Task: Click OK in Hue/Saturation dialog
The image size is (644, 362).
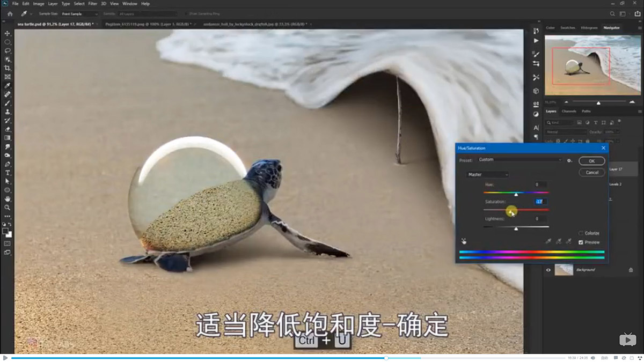Action: pyautogui.click(x=591, y=161)
